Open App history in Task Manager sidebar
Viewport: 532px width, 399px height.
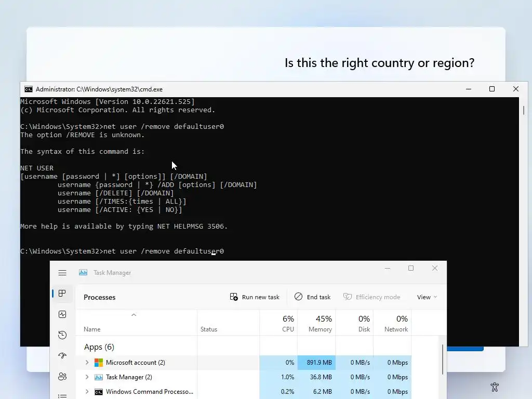click(62, 335)
